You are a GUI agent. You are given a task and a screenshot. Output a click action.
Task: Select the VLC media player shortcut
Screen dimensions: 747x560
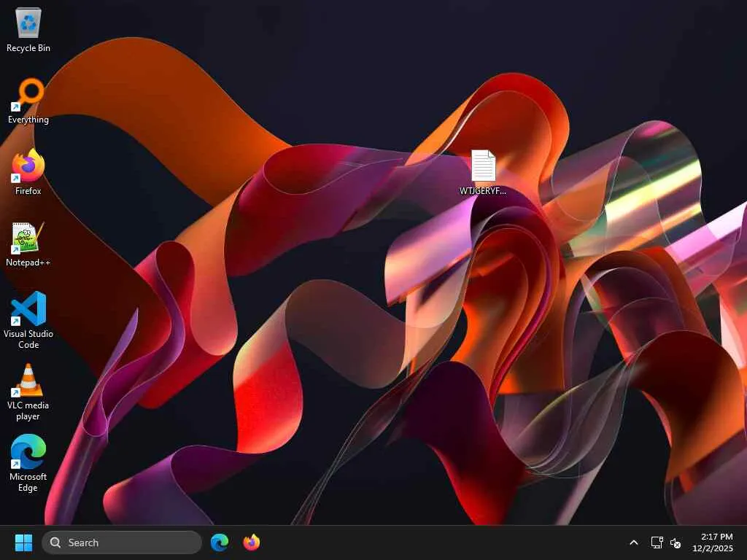(x=28, y=392)
